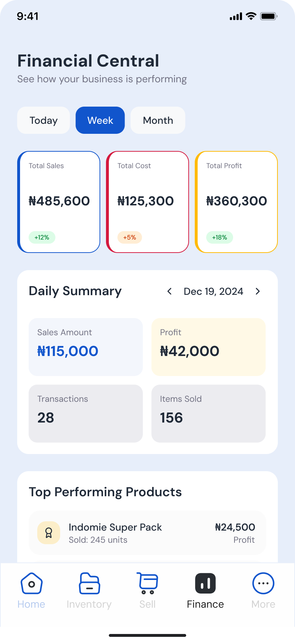
Task: Go to previous day with left chevron
Action: 170,291
